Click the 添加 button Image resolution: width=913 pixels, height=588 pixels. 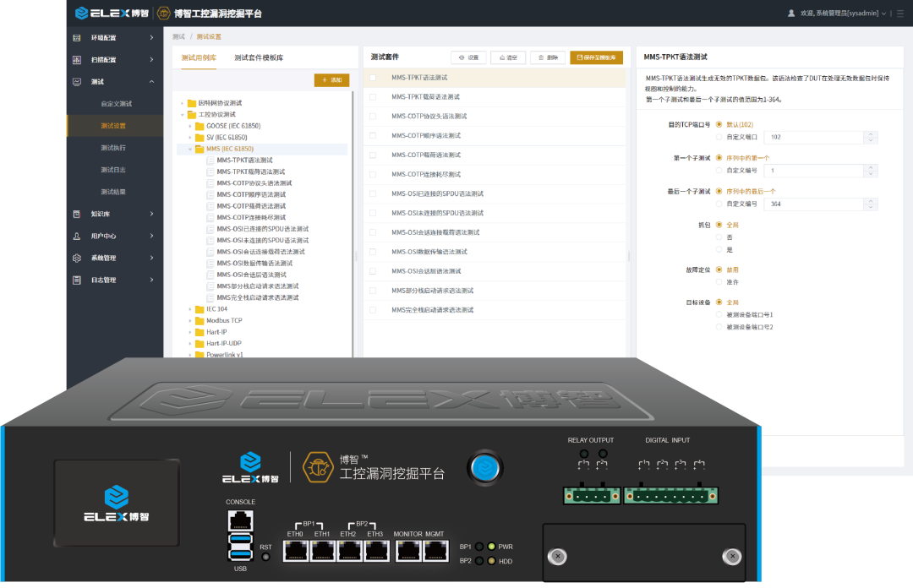click(x=331, y=80)
